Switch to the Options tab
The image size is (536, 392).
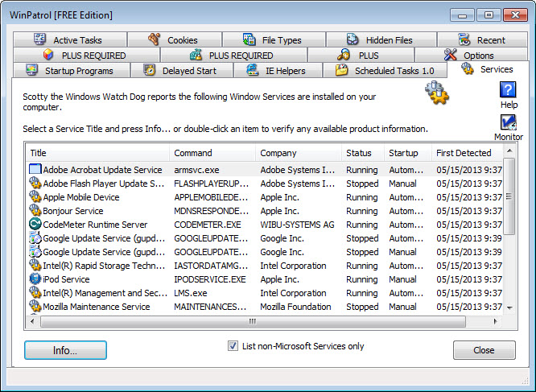(x=471, y=55)
